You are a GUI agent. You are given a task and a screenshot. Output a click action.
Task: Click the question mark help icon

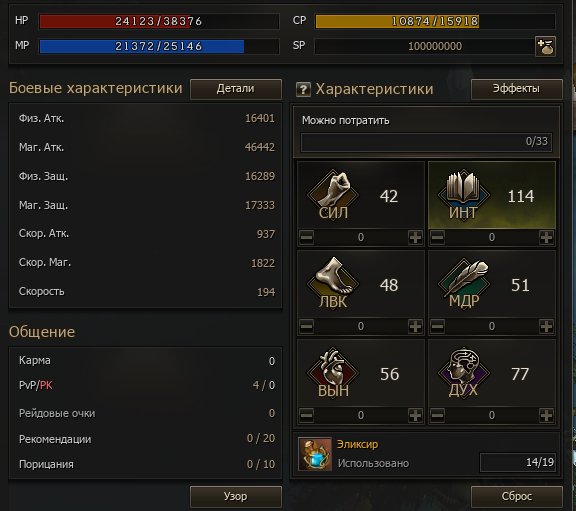[303, 89]
